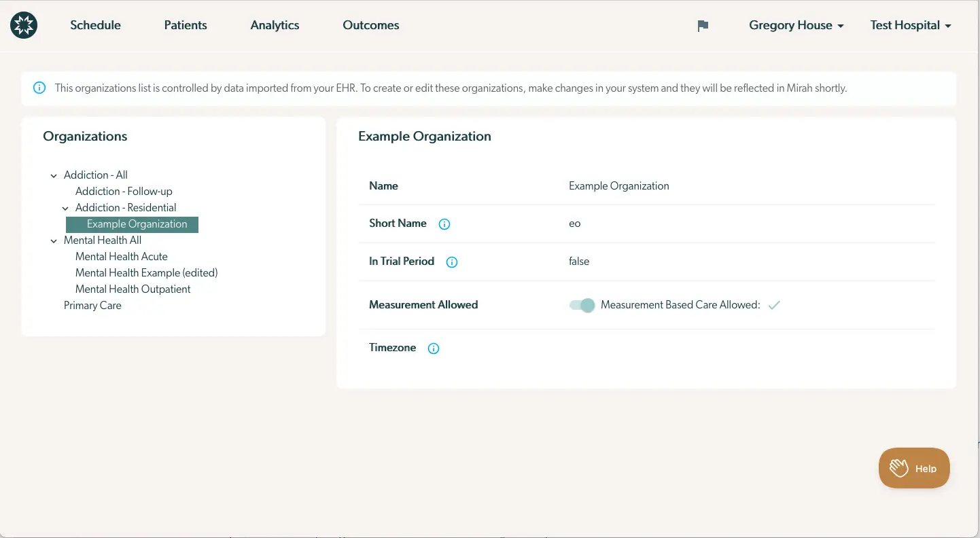Select Mental Health Outpatient in the tree
980x538 pixels.
[133, 289]
